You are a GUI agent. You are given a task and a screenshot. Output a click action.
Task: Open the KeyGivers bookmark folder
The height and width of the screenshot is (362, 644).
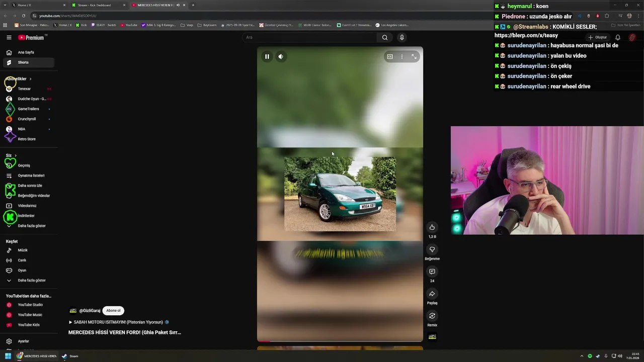(207, 25)
